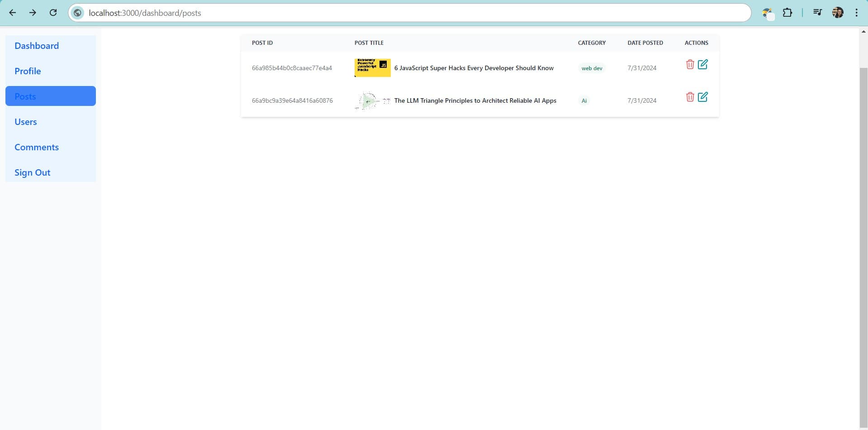Delete the LLM Triangle Principles post
Image resolution: width=868 pixels, height=430 pixels.
690,97
